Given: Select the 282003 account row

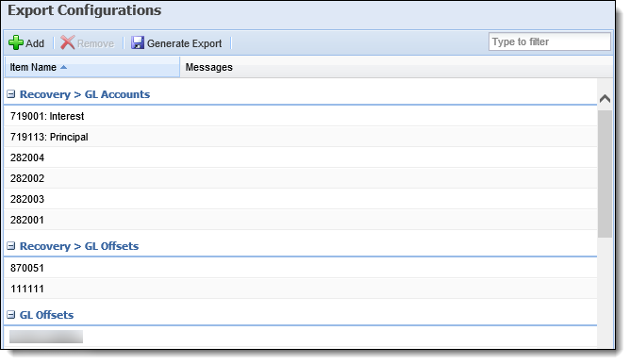Looking at the screenshot, I should [x=301, y=199].
